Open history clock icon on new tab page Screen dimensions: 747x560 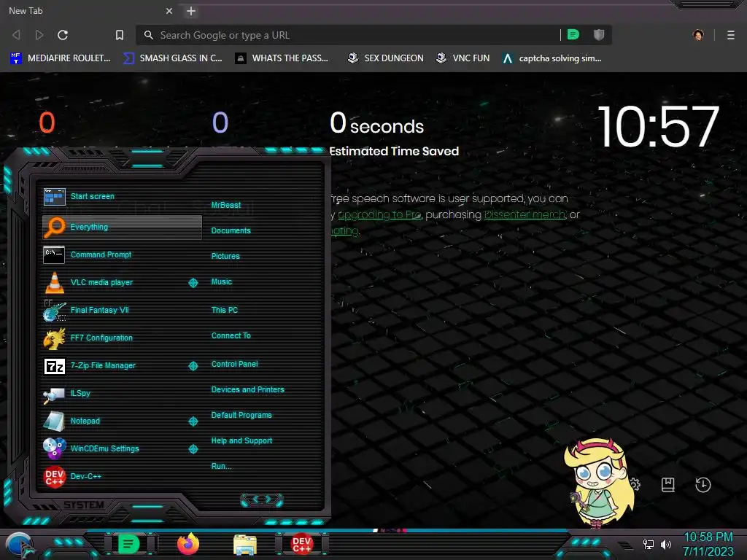coord(703,485)
